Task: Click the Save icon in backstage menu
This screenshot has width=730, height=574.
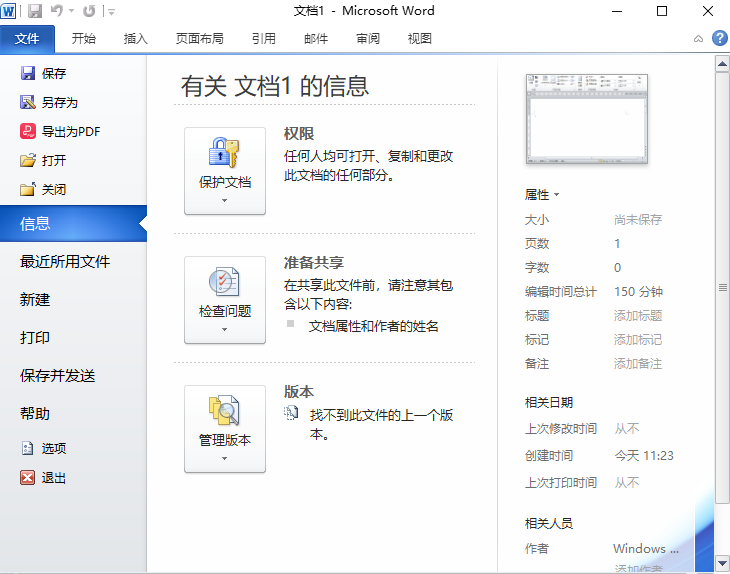Action: tap(28, 73)
